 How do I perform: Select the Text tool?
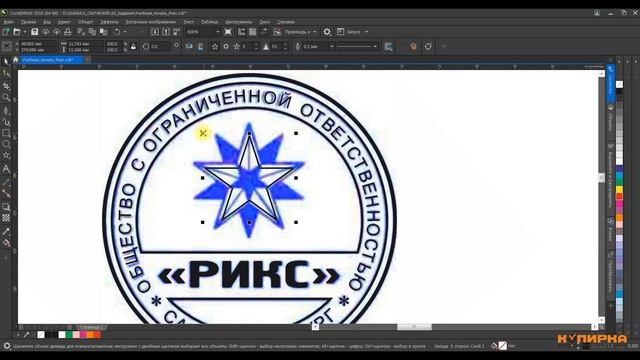(x=6, y=169)
